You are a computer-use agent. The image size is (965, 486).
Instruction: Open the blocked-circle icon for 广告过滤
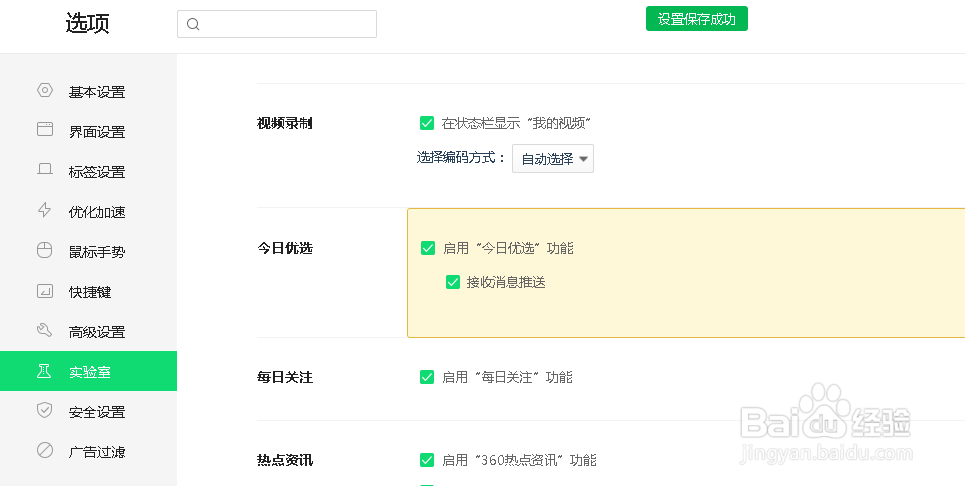(45, 450)
